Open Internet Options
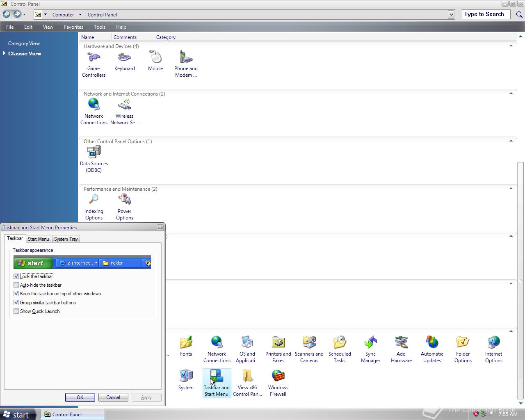 493,350
